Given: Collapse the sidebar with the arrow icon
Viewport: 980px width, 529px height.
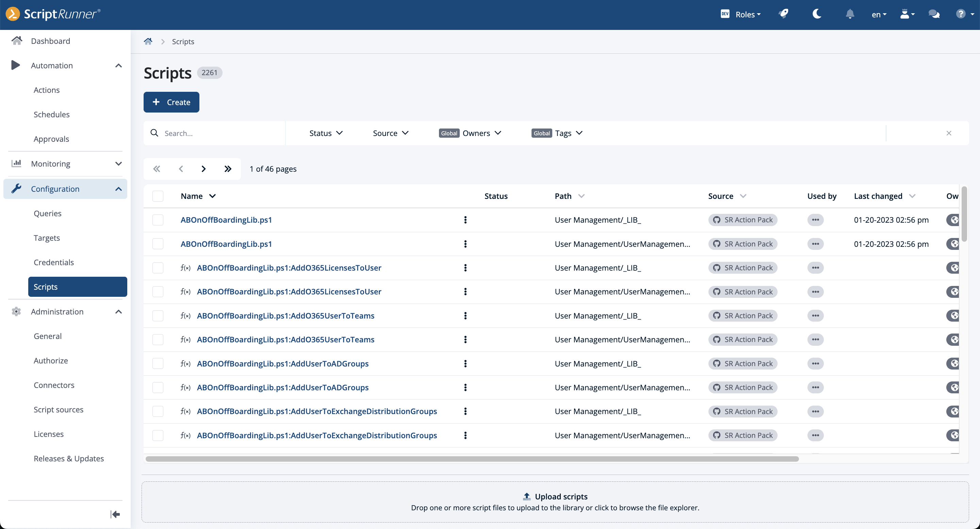Looking at the screenshot, I should click(115, 514).
